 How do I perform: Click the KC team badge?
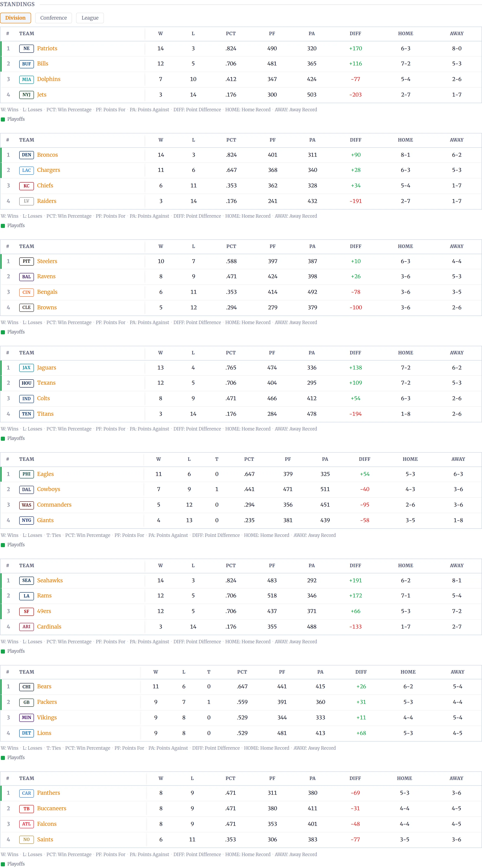26,186
